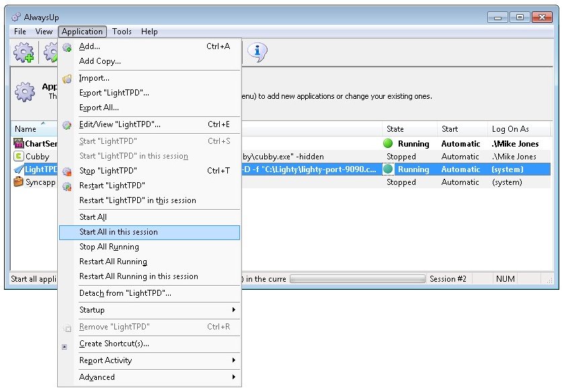Click NUM indicator in status bar

pos(506,278)
